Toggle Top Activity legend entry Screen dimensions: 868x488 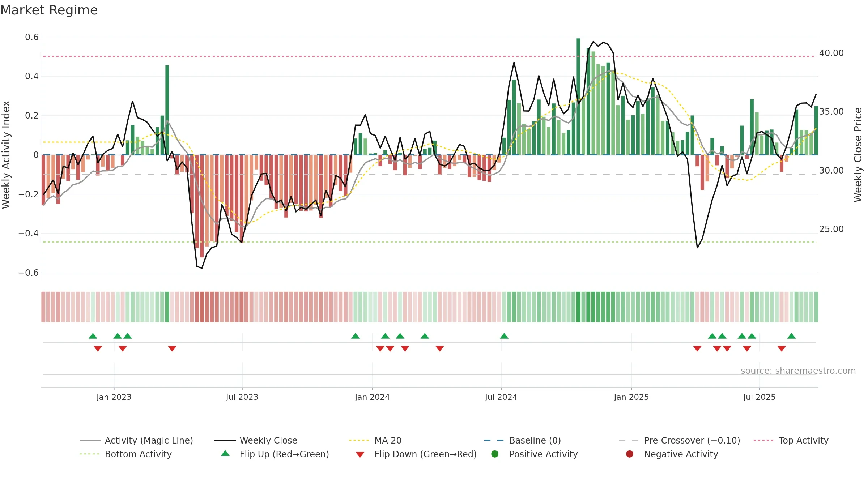point(791,440)
